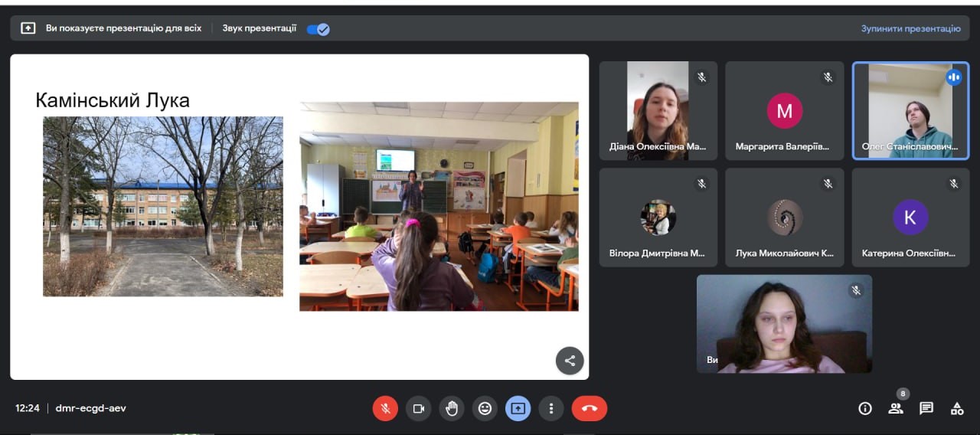Select Олег Станіславович video tile
This screenshot has height=435, width=980.
(911, 111)
